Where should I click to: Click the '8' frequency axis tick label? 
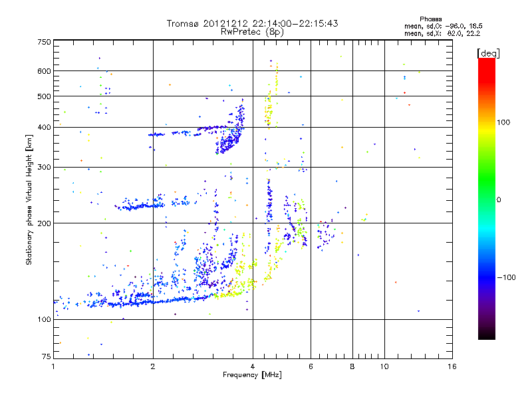352,366
